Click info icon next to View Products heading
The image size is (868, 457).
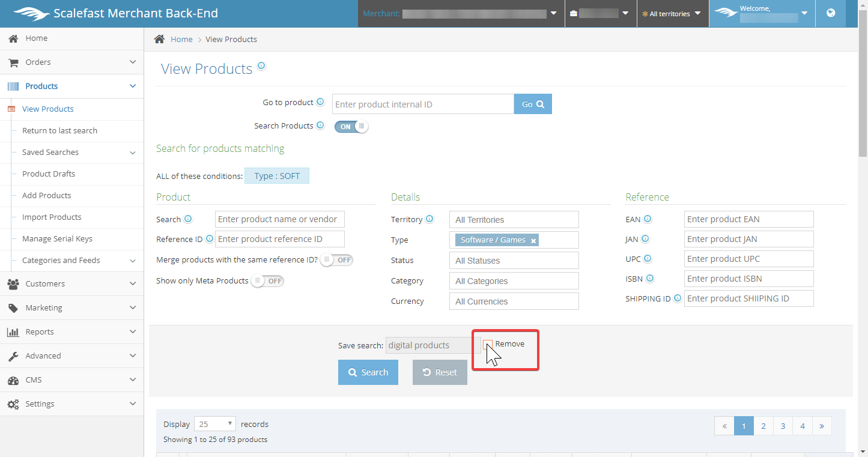(261, 66)
